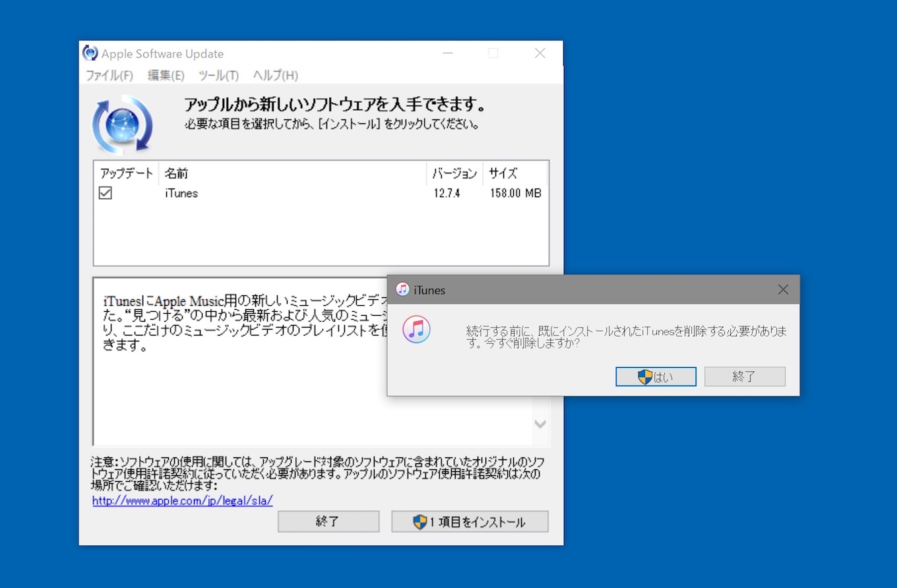The width and height of the screenshot is (897, 588).
Task: Click the はい button in the iTunes dialog
Action: point(656,376)
